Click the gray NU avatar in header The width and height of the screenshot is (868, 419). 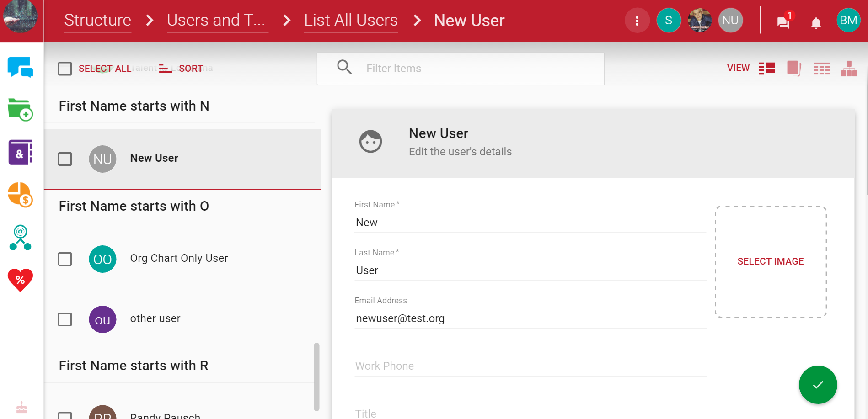coord(730,21)
